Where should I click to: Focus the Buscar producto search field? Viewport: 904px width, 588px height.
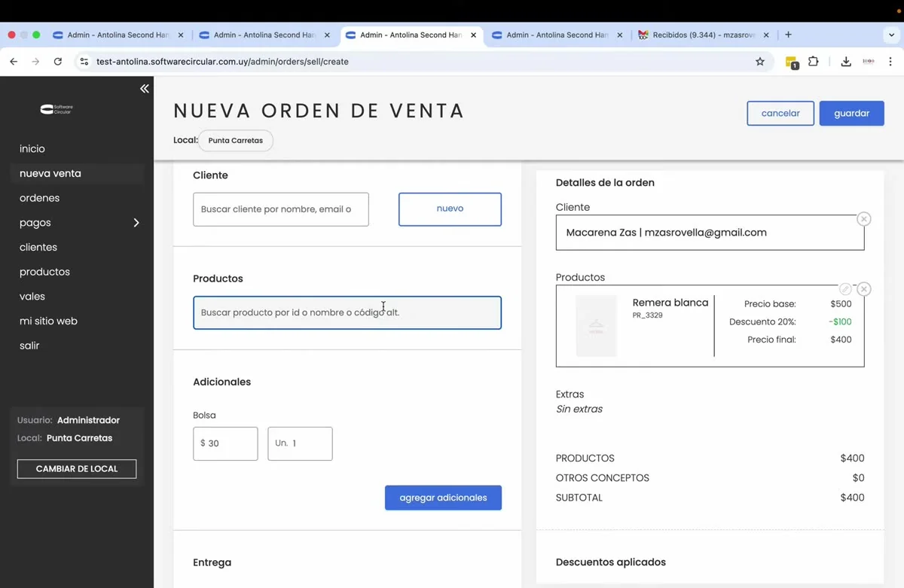tap(347, 312)
